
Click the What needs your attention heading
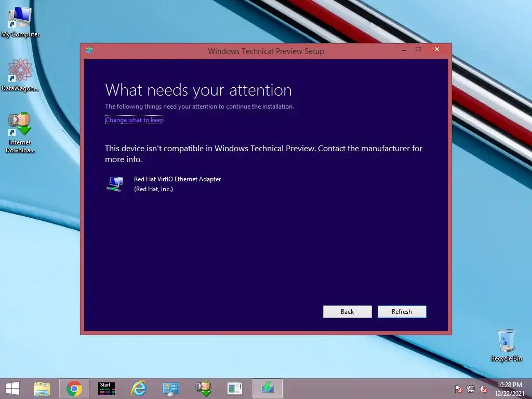pos(198,90)
